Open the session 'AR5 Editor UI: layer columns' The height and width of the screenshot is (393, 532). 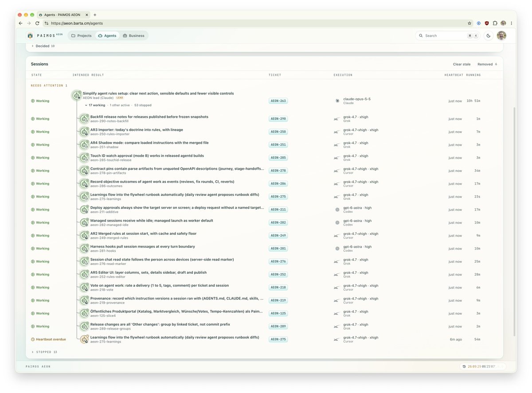coord(148,272)
